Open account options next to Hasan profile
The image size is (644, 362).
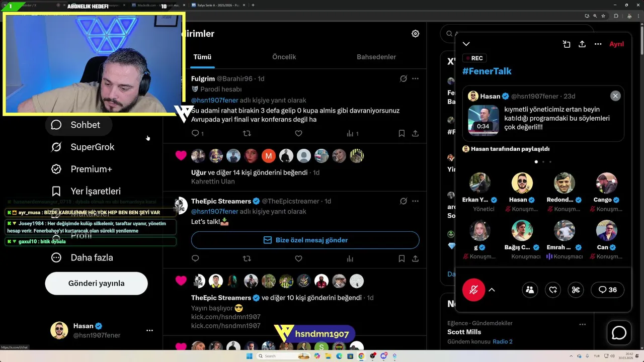click(x=149, y=330)
